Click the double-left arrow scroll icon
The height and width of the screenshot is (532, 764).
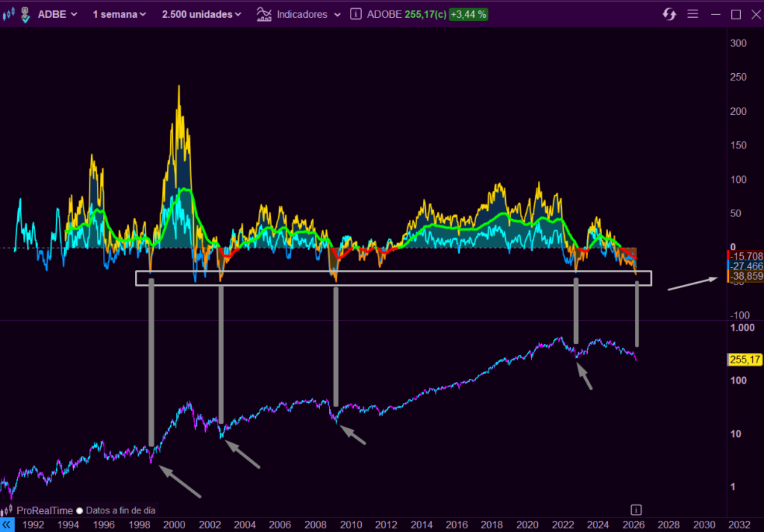(x=7, y=525)
